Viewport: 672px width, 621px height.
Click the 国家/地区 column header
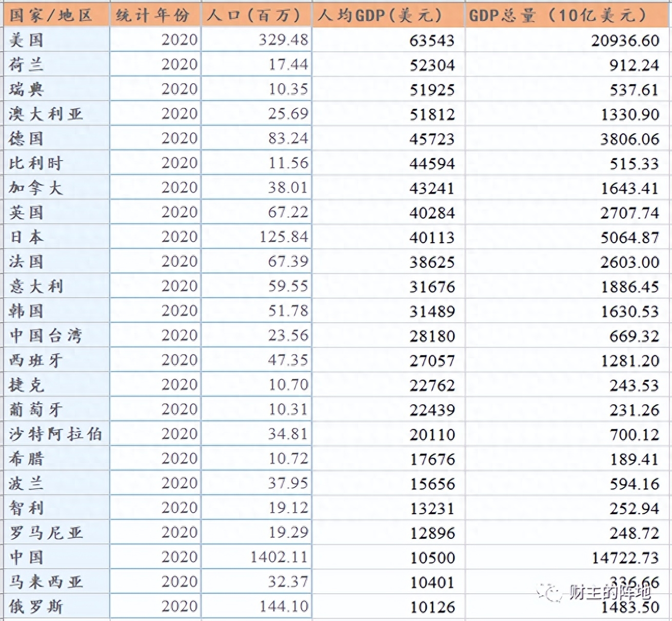click(x=51, y=15)
